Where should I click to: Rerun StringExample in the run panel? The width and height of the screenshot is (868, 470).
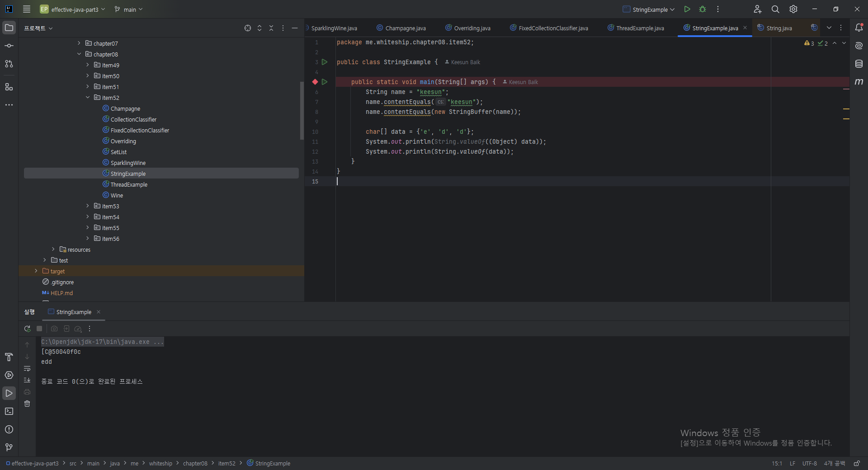(x=27, y=329)
